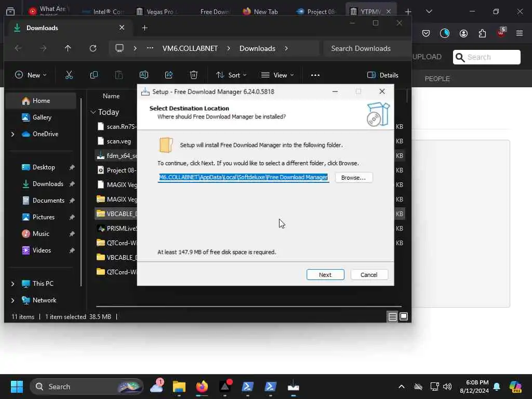This screenshot has height=399, width=532.
Task: Open the browser list all tabs chevron
Action: (429, 11)
